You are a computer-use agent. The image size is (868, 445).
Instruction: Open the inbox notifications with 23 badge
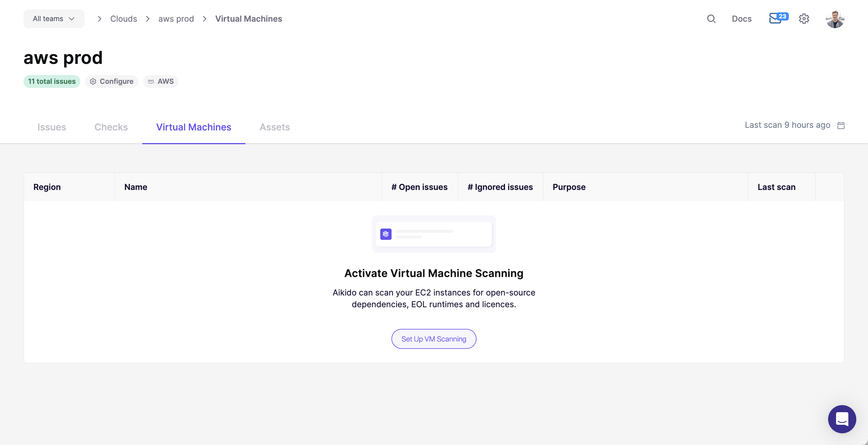click(x=778, y=18)
